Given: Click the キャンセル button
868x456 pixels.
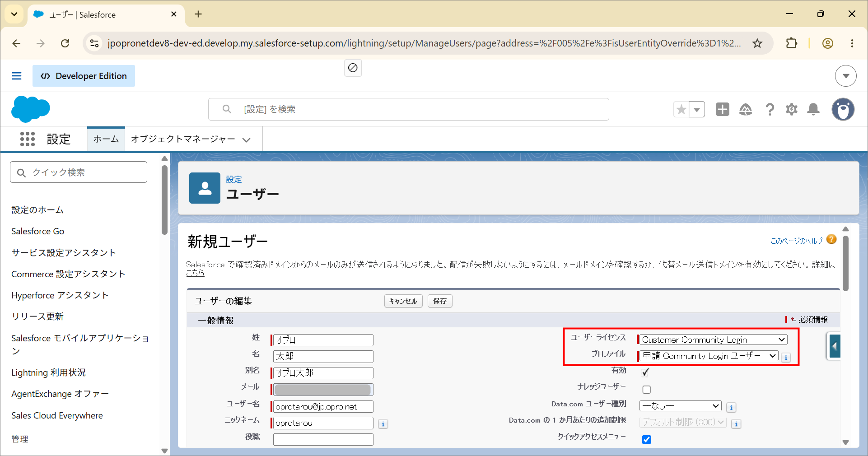Looking at the screenshot, I should pos(403,301).
